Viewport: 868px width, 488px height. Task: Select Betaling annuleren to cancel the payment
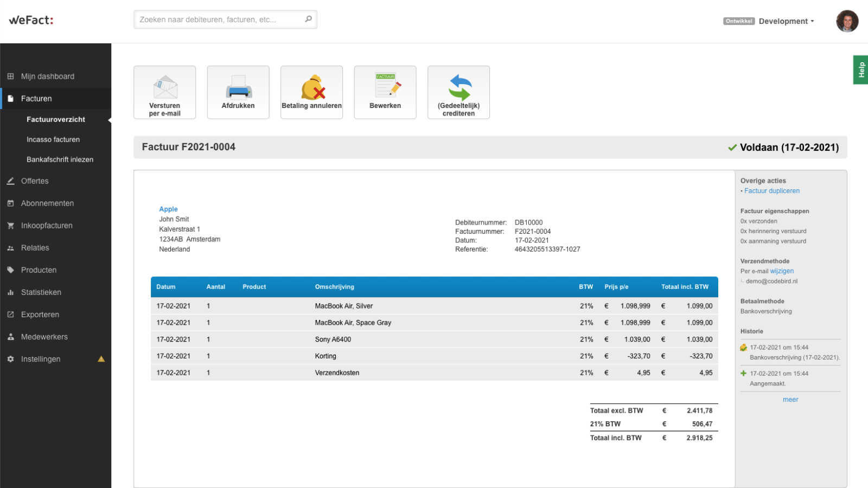(311, 92)
